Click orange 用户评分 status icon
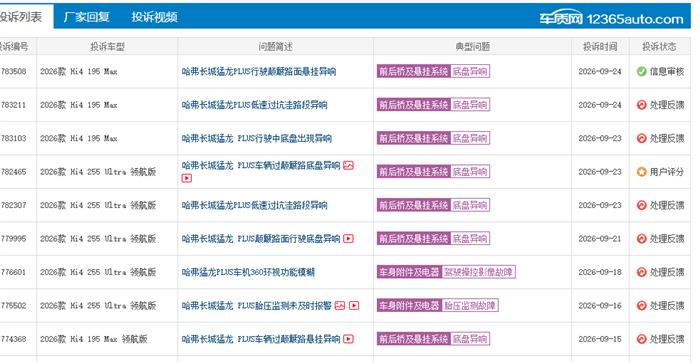This screenshot has width=700, height=363. (x=642, y=171)
